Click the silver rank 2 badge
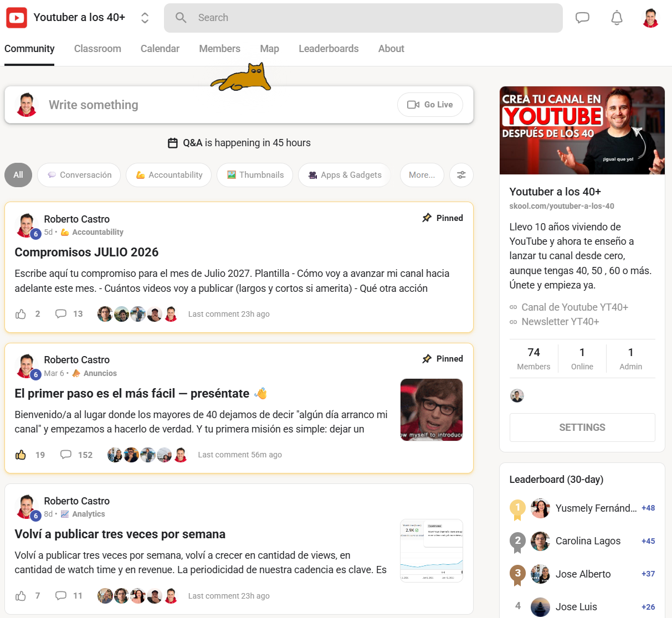This screenshot has width=672, height=618. [x=517, y=542]
